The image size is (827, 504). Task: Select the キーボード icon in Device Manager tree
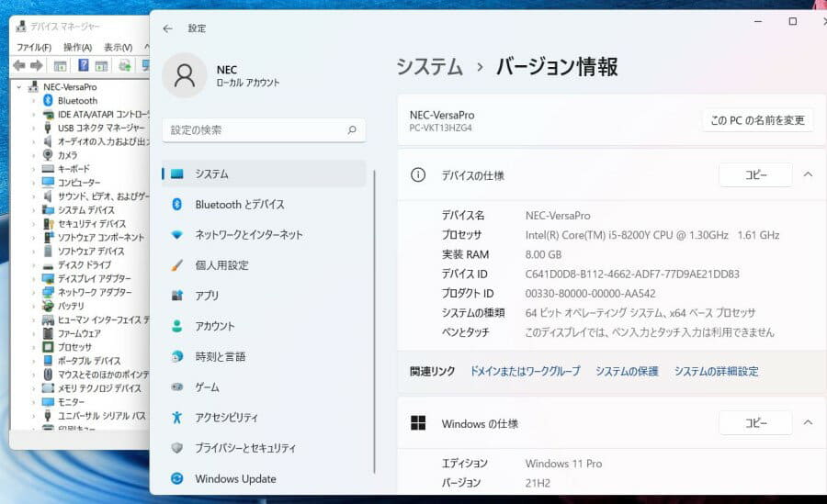click(x=48, y=169)
